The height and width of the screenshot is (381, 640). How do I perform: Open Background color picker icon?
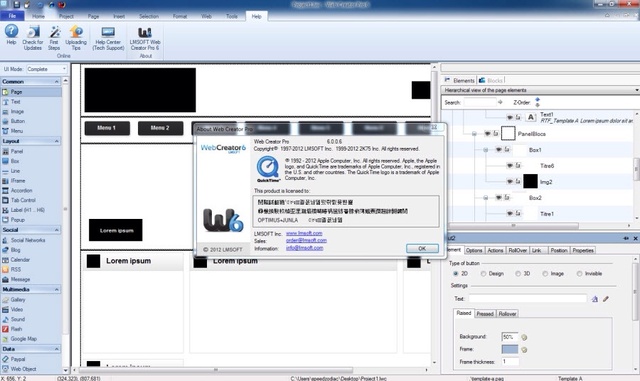524,337
